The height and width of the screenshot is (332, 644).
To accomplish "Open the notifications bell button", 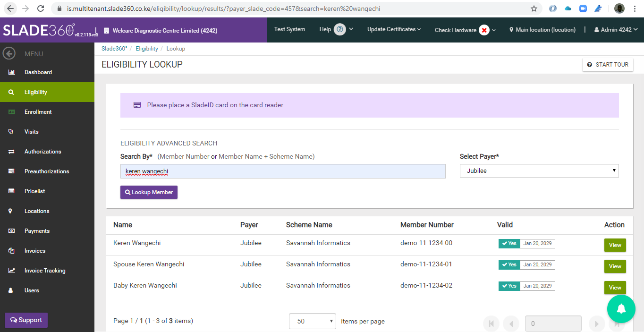I will [621, 309].
